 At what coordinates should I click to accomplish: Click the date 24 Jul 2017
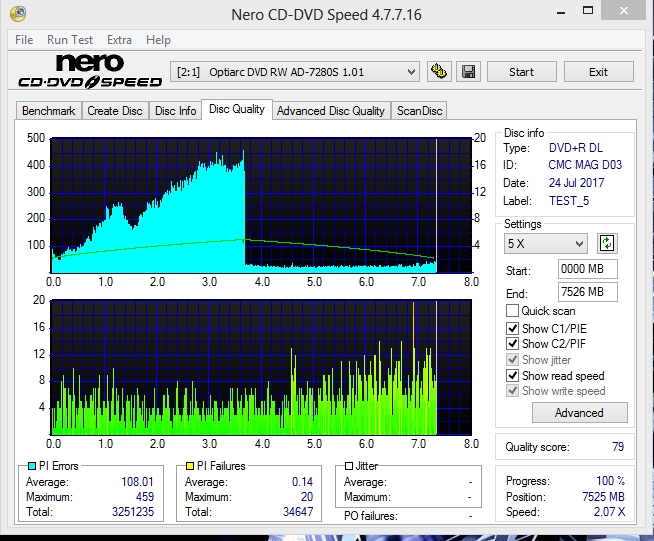[576, 183]
